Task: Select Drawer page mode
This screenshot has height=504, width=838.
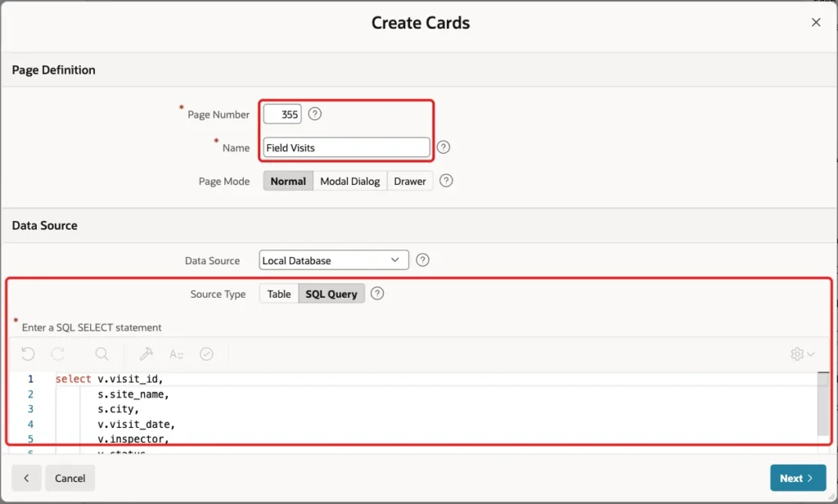Action: pos(410,181)
